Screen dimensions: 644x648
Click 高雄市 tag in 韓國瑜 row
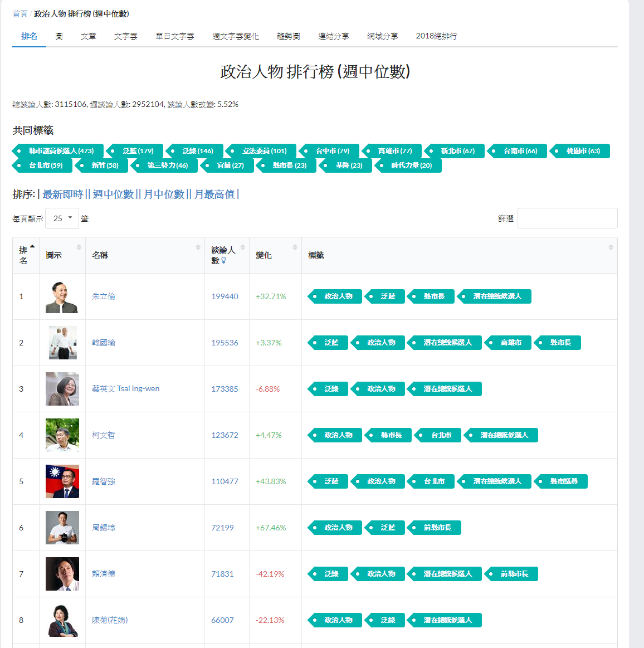[x=508, y=343]
